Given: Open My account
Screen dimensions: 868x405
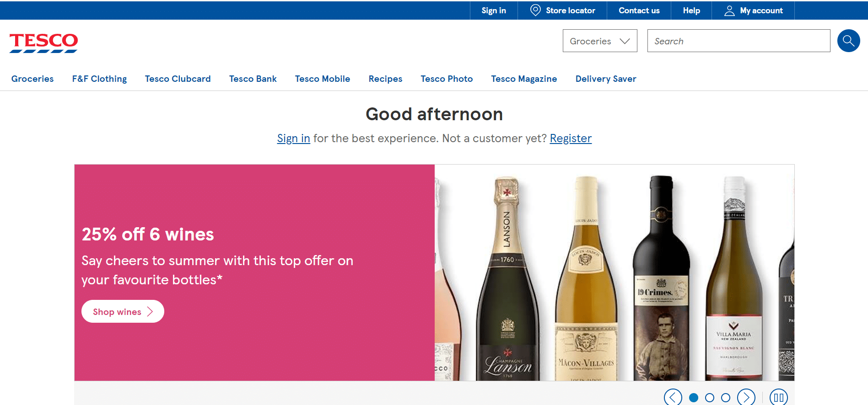Looking at the screenshot, I should tap(753, 11).
